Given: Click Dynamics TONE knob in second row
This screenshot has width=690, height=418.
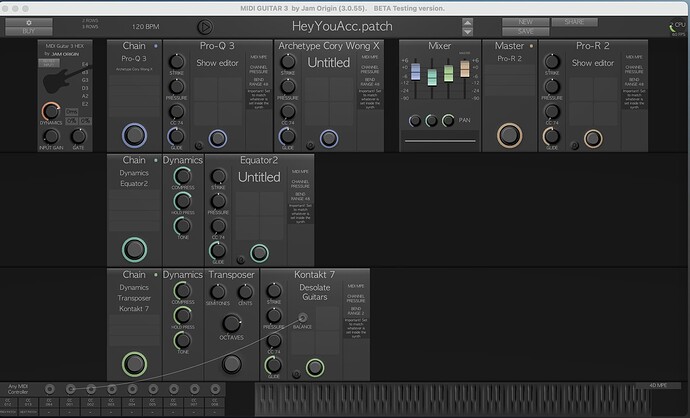Looking at the screenshot, I should point(183,226).
